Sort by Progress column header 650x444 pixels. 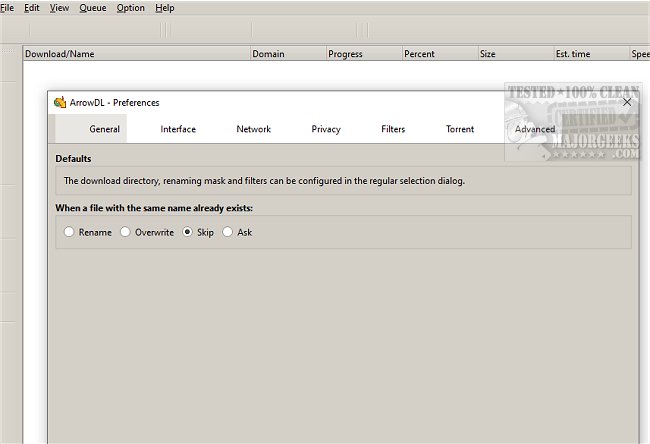[364, 53]
